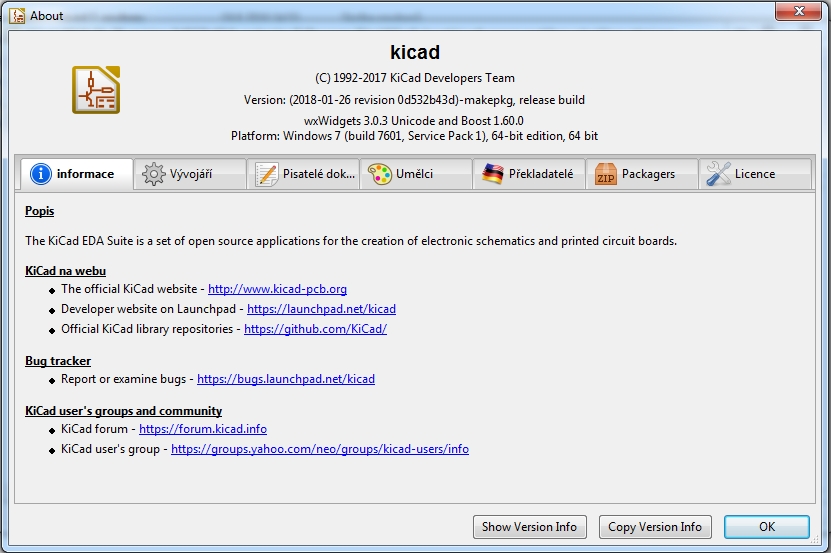This screenshot has width=831, height=553.
Task: Click the copyright 1992-2017 text line
Action: (x=415, y=78)
